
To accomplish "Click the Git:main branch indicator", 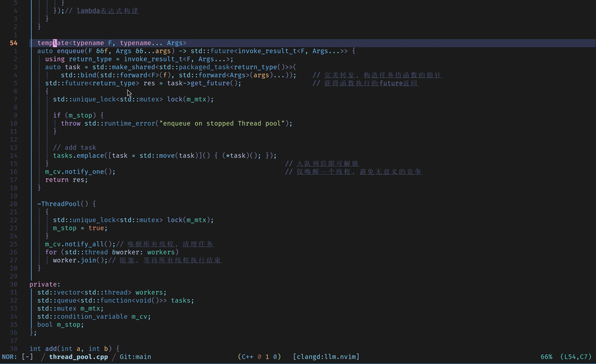I will pyautogui.click(x=135, y=357).
